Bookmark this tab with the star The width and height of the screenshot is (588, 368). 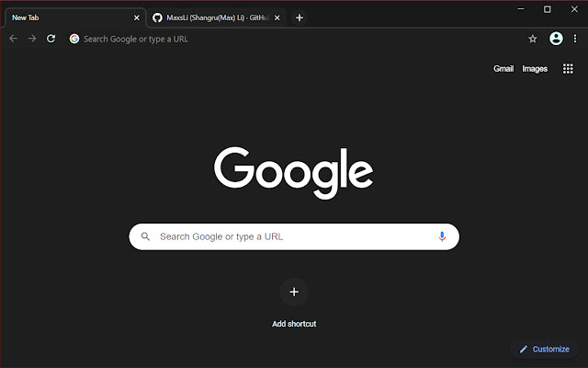point(533,39)
